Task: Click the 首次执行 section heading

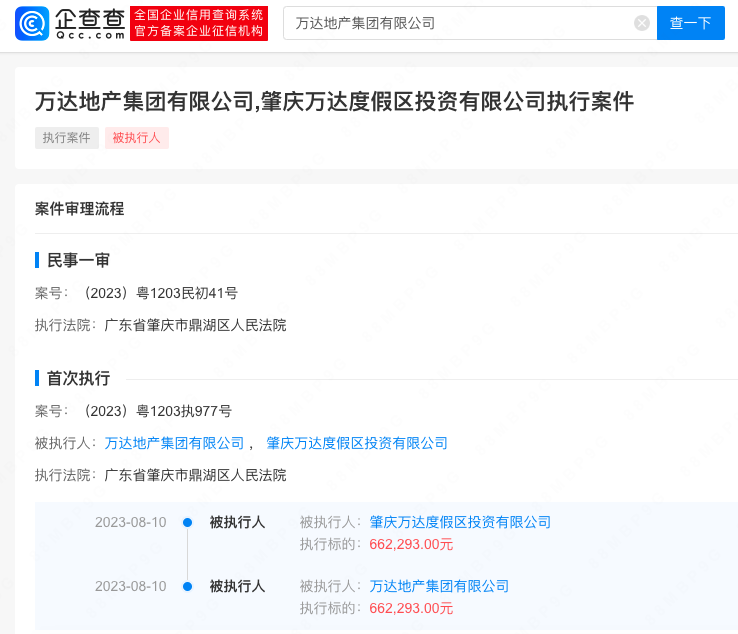Action: click(78, 378)
